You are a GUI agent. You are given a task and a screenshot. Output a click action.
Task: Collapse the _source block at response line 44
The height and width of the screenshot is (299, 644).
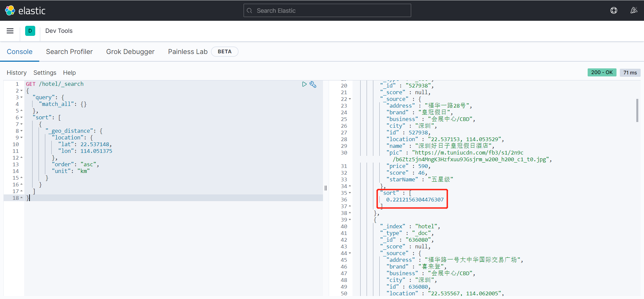tap(350, 253)
